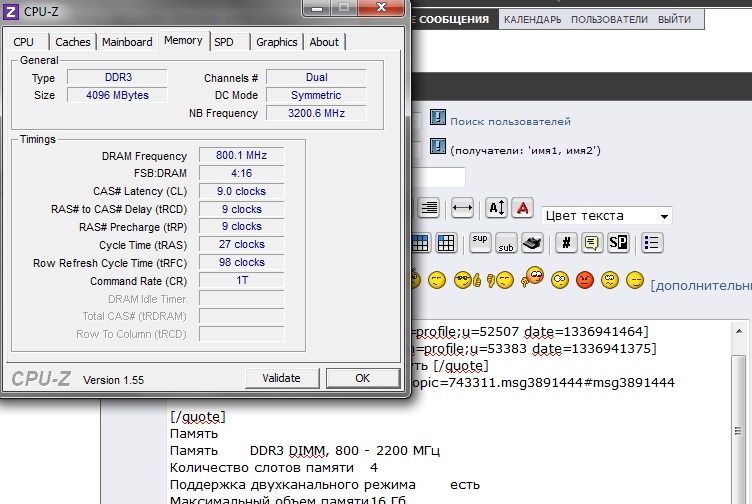Image resolution: width=752 pixels, height=504 pixels.
Task: Click the Size 4096 MBytes field
Action: coord(117,95)
